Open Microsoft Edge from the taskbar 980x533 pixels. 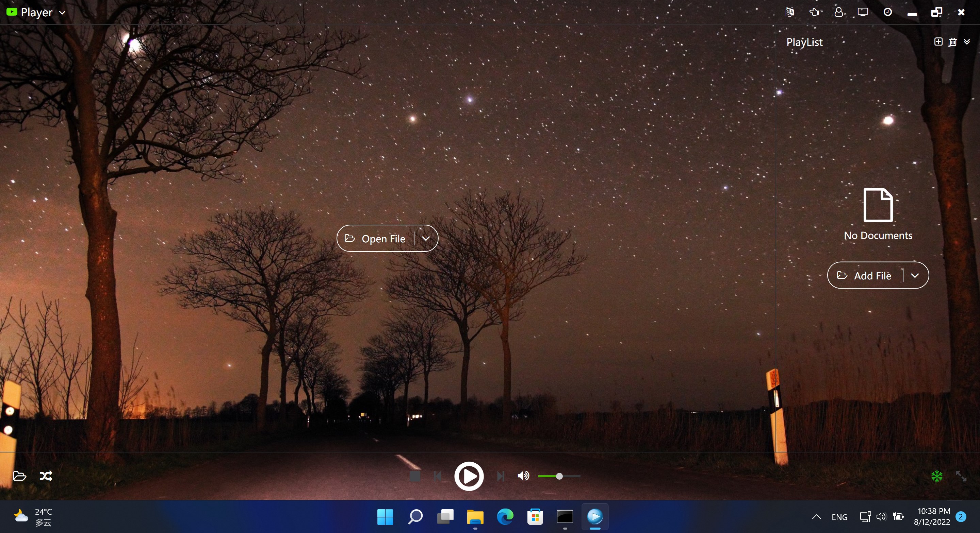(x=505, y=517)
